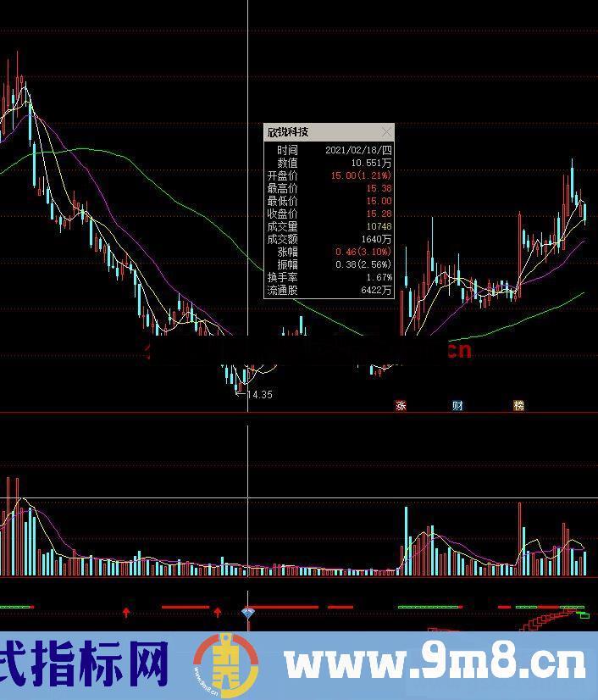Viewport: 598px width, 700px height.
Task: Select the 换手率 row in popup
Action: (329, 277)
